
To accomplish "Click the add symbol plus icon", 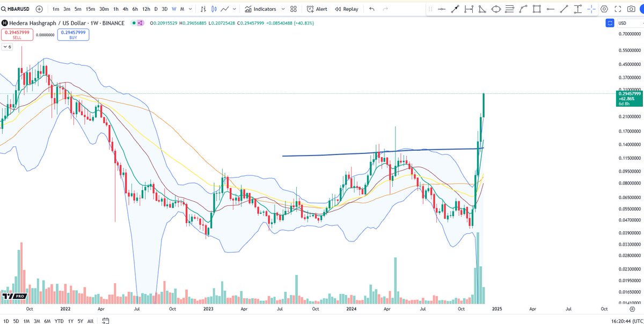I will coord(39,9).
